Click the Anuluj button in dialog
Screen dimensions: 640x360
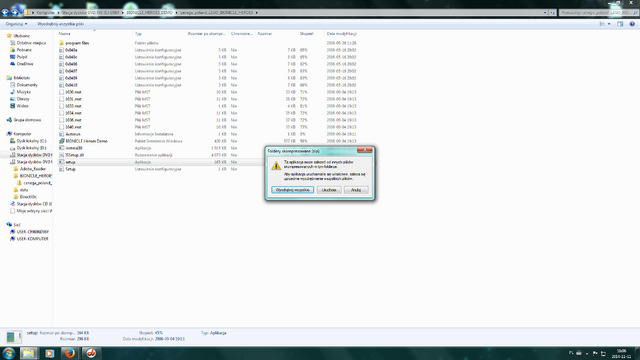click(356, 190)
